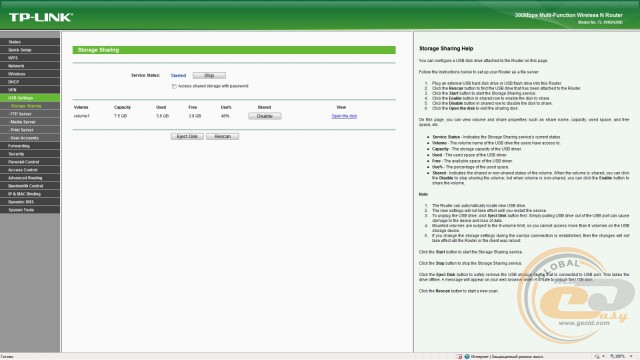
Task: Open Print Server submenu item
Action: [30, 130]
